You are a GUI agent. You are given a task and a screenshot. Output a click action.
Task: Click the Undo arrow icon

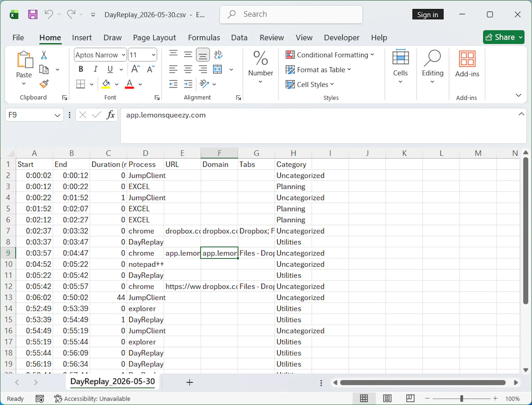pyautogui.click(x=49, y=14)
